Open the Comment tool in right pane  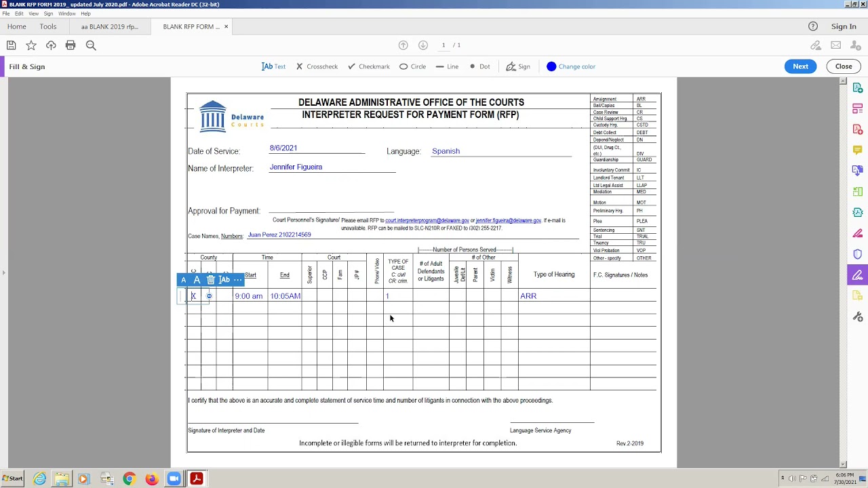pos(858,150)
